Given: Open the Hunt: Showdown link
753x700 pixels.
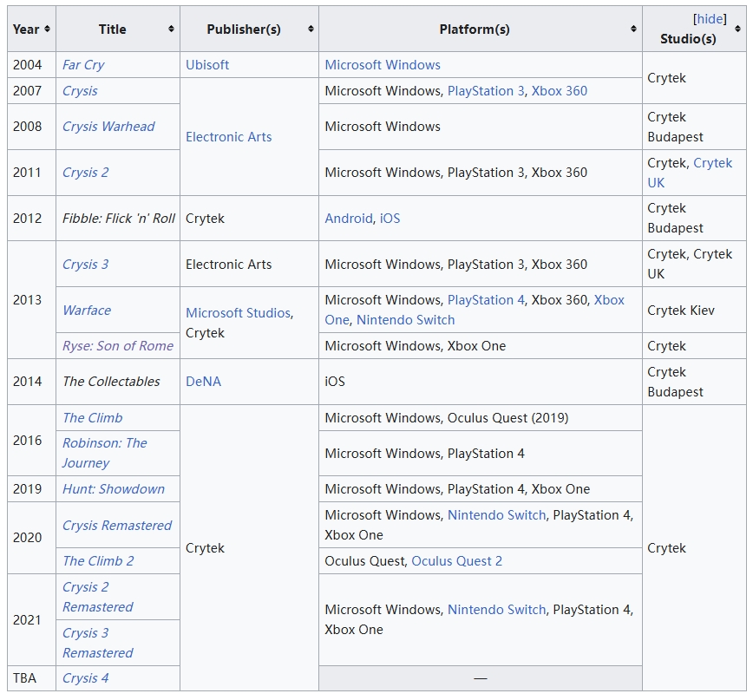Looking at the screenshot, I should pyautogui.click(x=114, y=488).
